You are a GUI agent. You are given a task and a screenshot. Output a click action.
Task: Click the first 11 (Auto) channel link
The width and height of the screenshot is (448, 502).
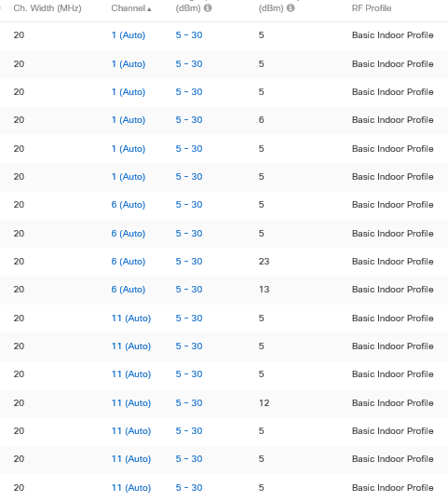point(131,319)
